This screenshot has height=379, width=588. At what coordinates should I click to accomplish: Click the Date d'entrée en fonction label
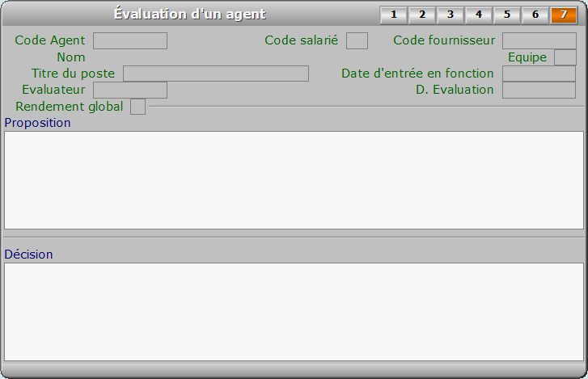[x=417, y=74]
